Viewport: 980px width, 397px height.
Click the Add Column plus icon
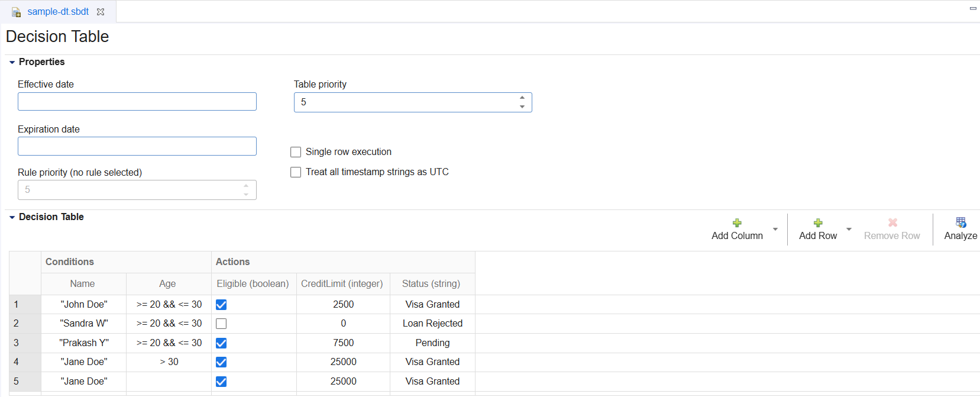pos(737,223)
